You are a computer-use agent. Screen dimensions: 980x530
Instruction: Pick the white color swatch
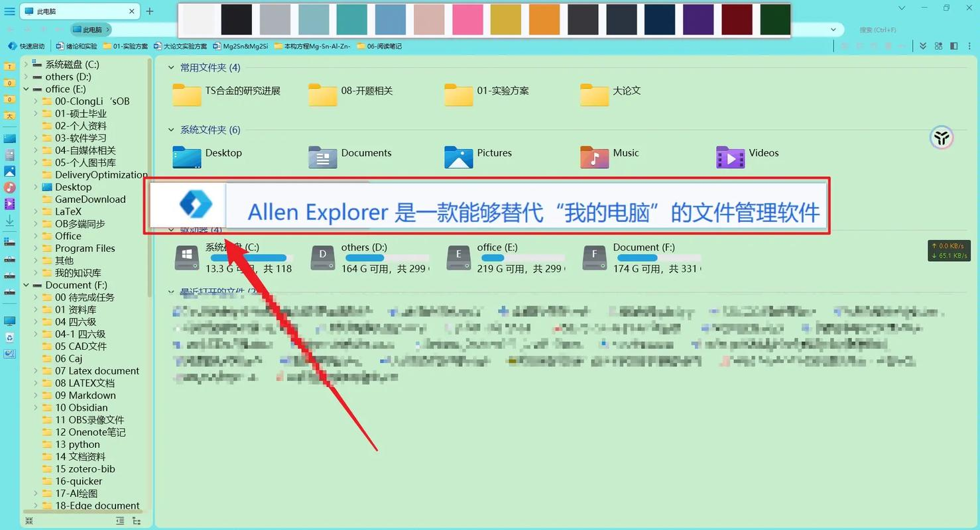pyautogui.click(x=198, y=20)
